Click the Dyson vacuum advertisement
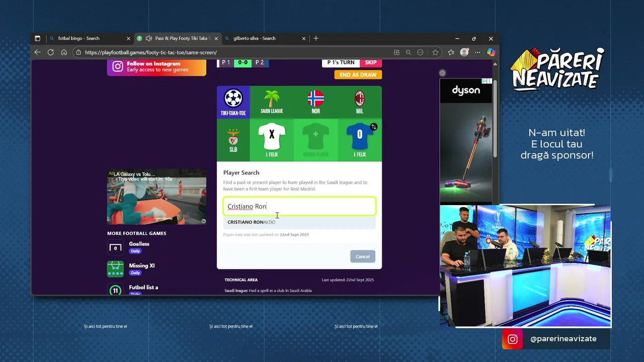This screenshot has width=644, height=362. tap(466, 141)
